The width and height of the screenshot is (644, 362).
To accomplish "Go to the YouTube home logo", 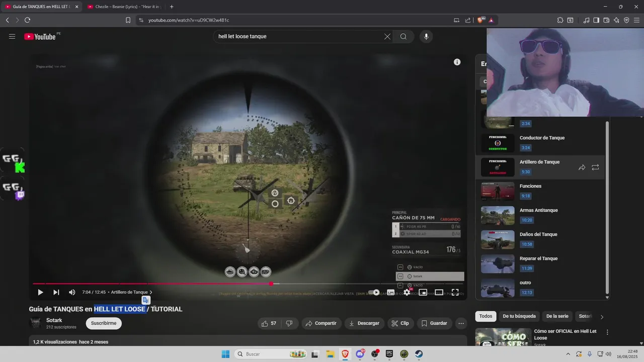I will 40,36.
